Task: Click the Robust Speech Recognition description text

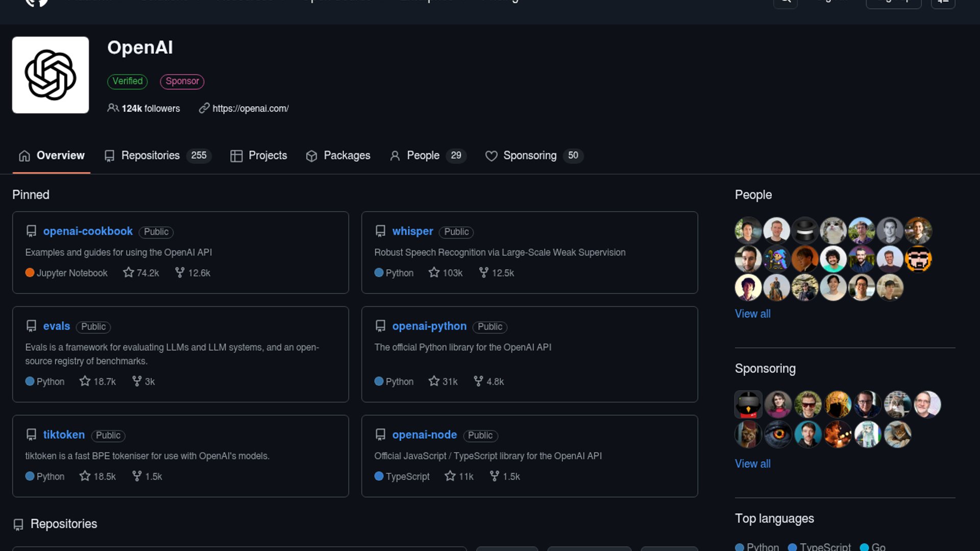Action: coord(500,253)
